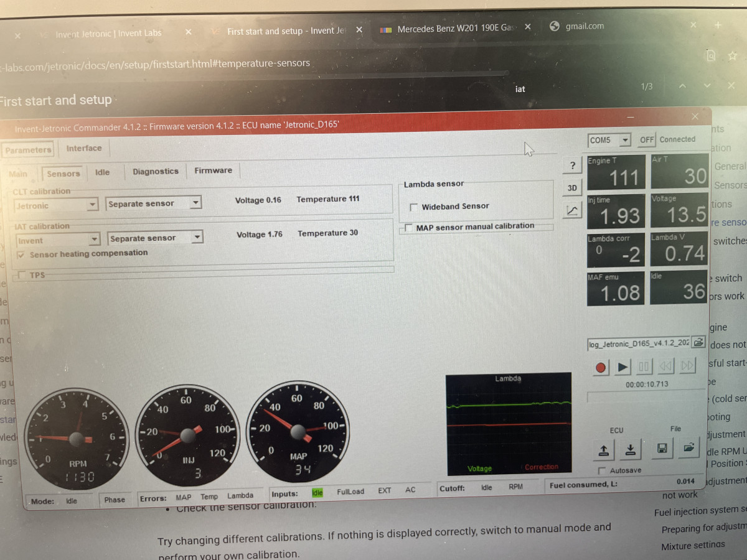Uncheck Sensor heating compensation
The width and height of the screenshot is (747, 560).
22,254
